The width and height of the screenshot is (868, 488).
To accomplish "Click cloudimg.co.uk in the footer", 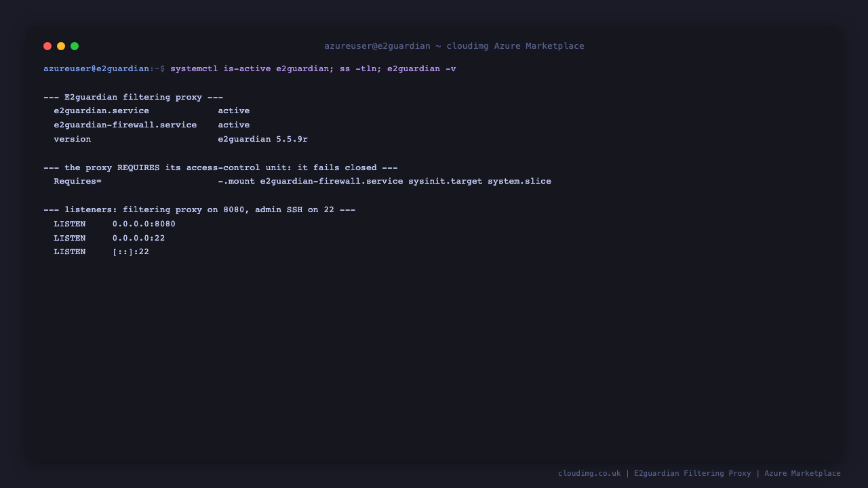I will [x=589, y=473].
